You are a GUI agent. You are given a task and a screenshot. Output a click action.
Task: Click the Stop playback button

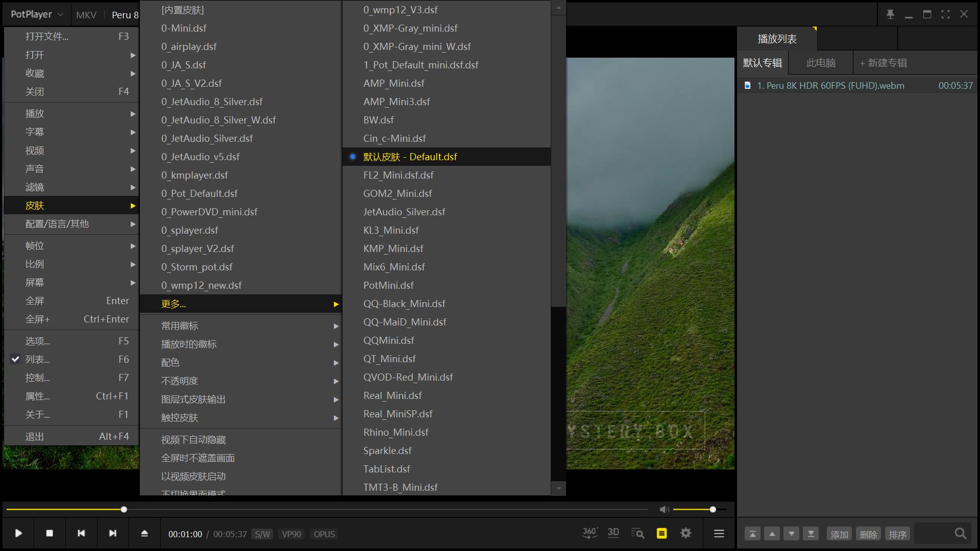coord(50,534)
